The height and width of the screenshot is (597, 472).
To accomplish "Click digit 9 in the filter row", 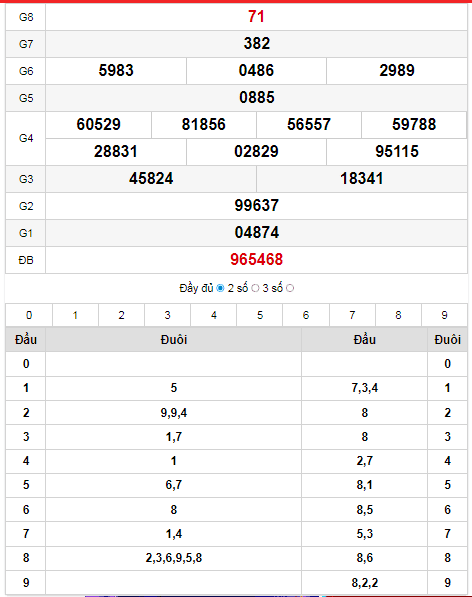I will (x=444, y=315).
